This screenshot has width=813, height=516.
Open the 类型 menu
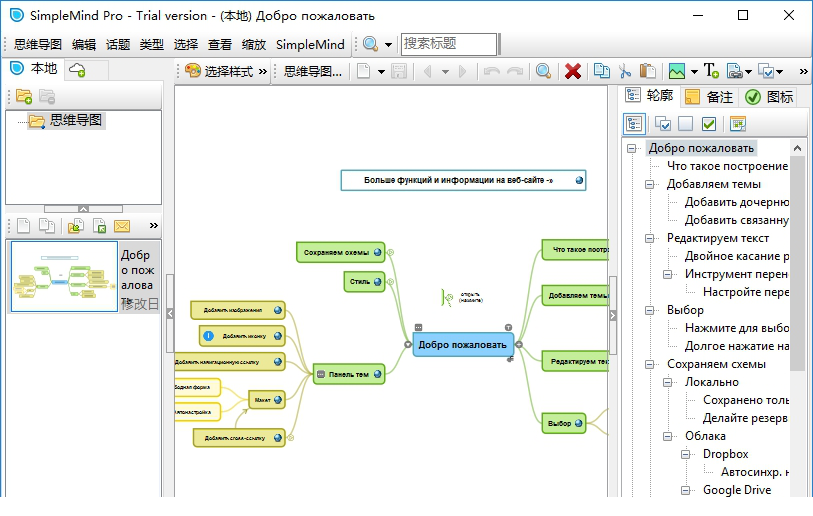[x=151, y=45]
